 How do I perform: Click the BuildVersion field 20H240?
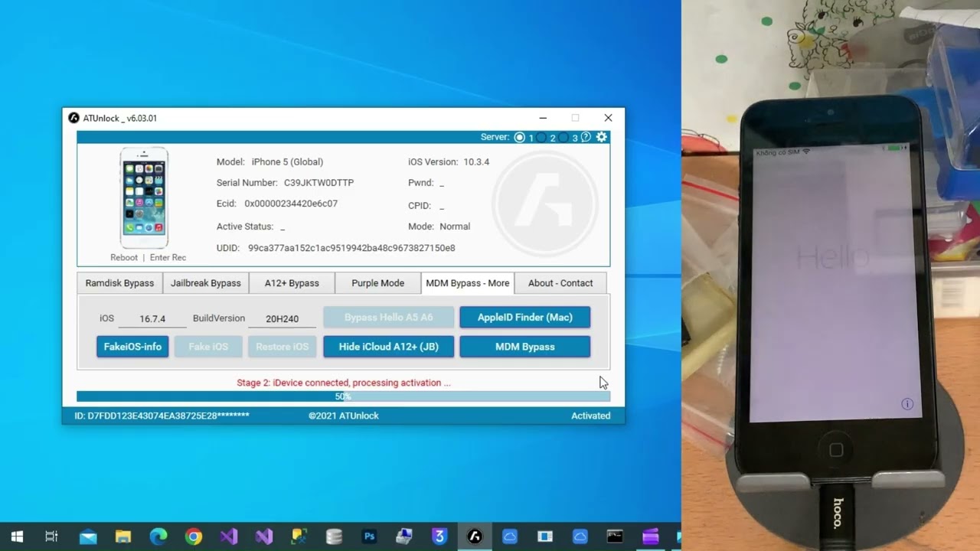pyautogui.click(x=282, y=319)
